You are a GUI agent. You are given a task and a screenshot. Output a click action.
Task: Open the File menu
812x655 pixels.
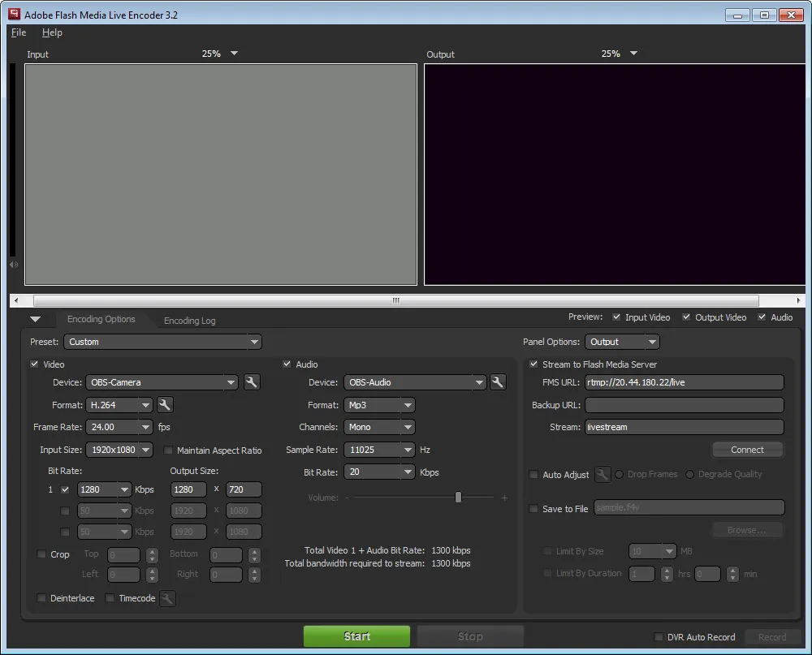pos(19,32)
